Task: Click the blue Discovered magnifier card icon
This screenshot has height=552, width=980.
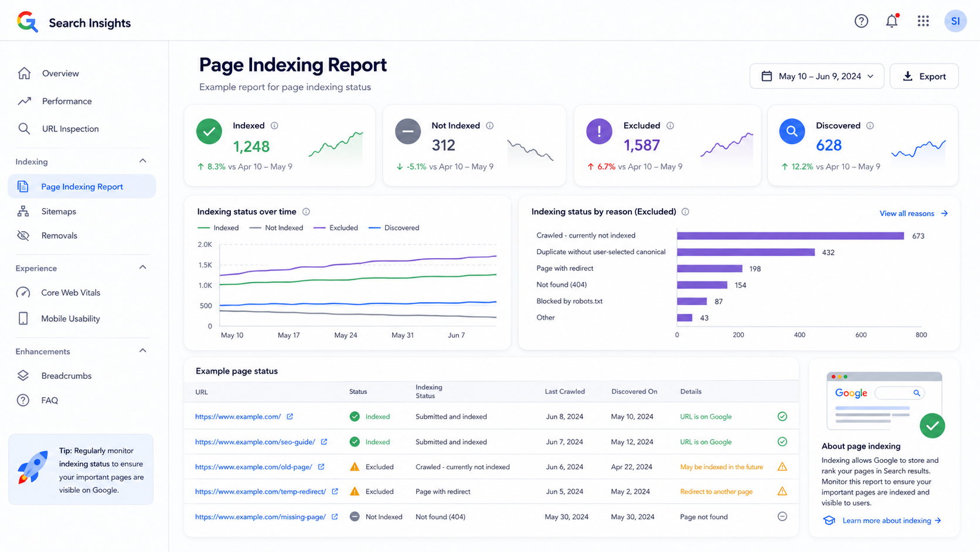Action: (792, 131)
